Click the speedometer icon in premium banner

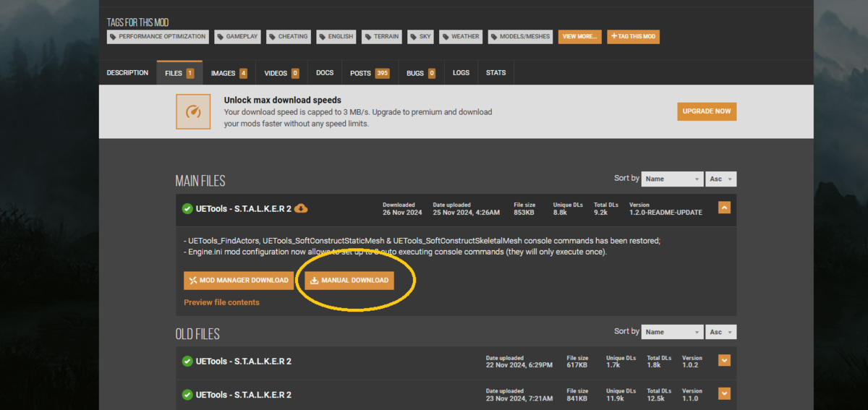pyautogui.click(x=193, y=112)
